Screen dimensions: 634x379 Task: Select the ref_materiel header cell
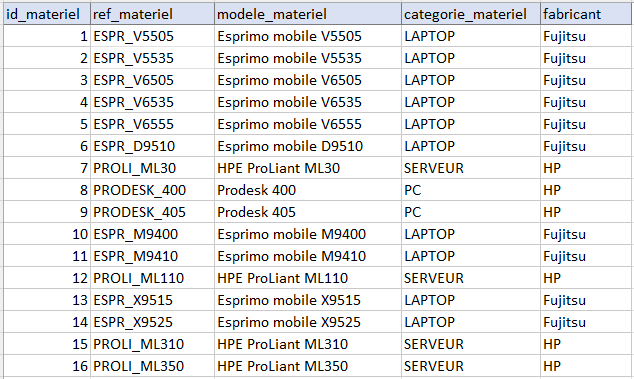coord(152,14)
